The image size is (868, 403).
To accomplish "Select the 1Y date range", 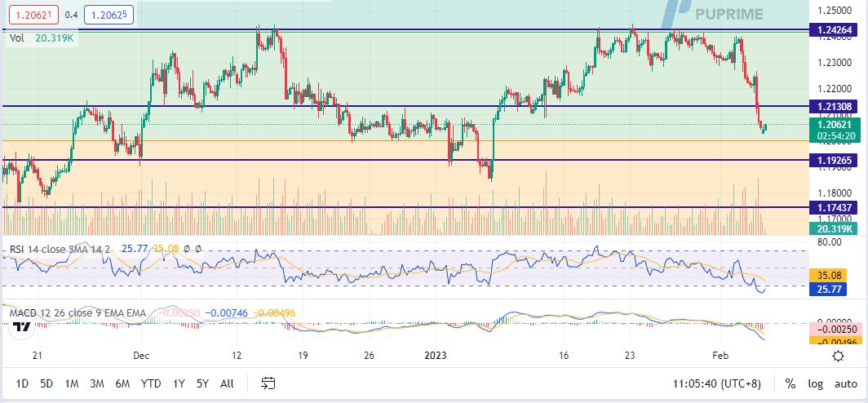I will point(179,383).
